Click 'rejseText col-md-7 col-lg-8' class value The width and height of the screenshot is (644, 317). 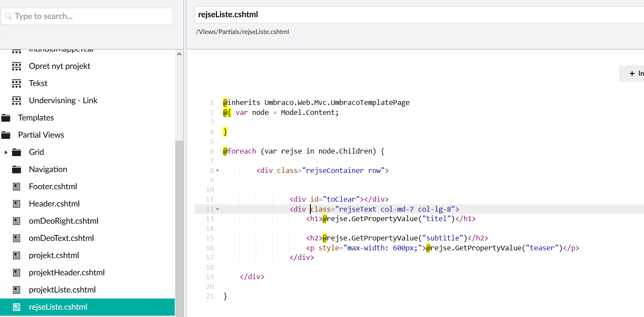click(395, 209)
